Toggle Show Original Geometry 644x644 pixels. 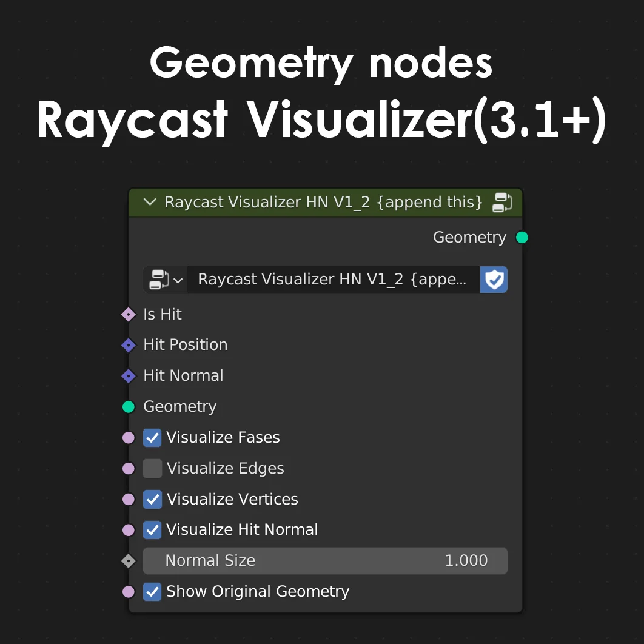[152, 592]
